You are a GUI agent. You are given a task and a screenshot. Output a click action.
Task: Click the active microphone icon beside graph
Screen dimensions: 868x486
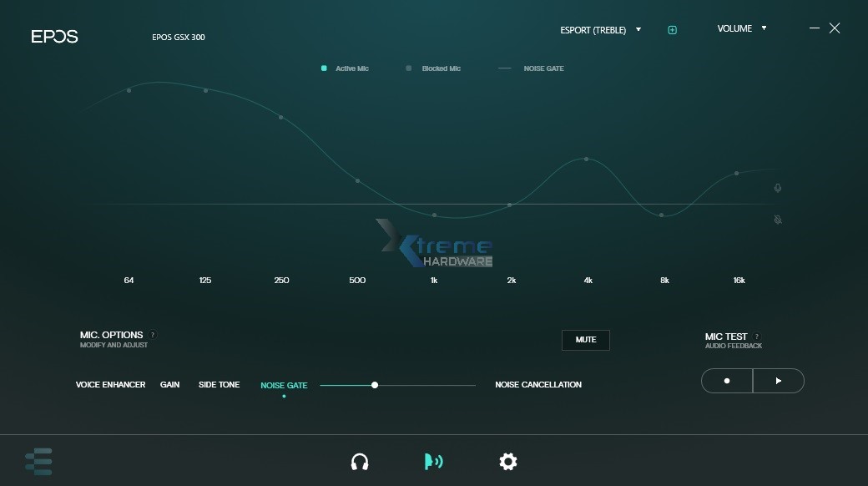(x=778, y=189)
